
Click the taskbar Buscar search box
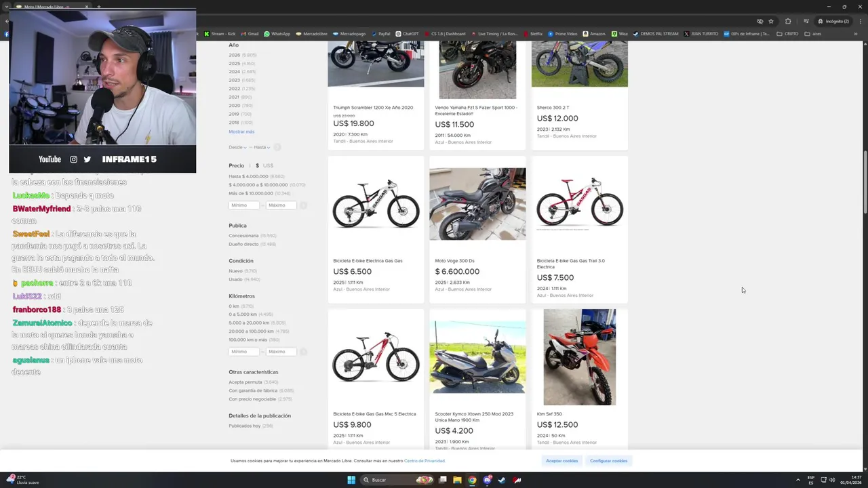point(398,480)
